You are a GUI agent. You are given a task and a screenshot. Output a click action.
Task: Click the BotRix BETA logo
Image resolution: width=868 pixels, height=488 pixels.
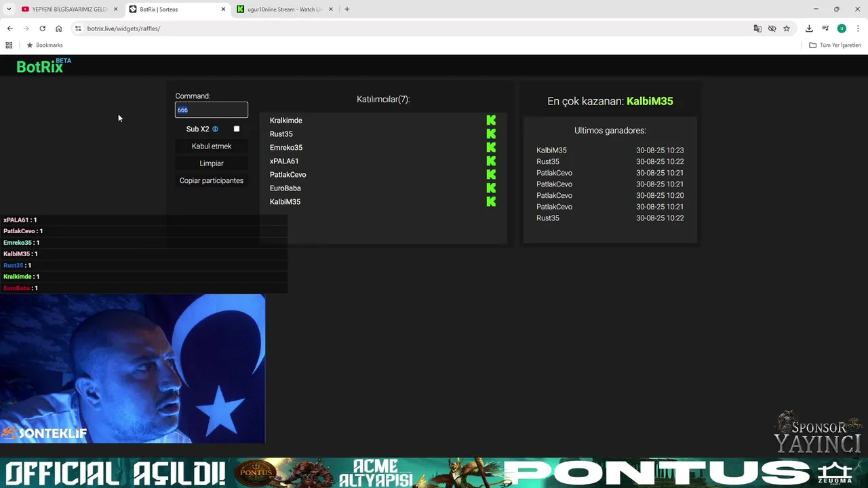43,66
